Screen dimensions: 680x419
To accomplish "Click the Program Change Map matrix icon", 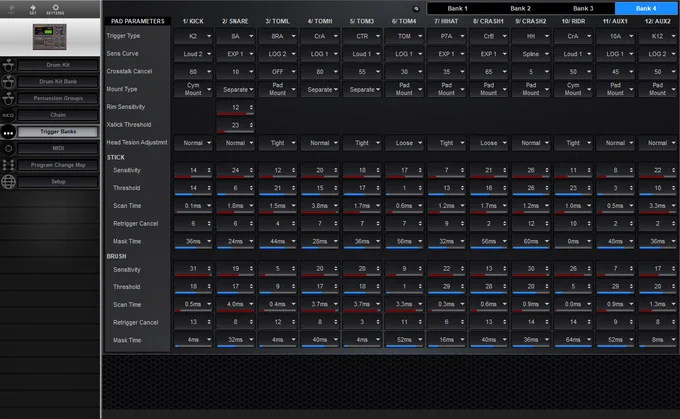I will tap(8, 165).
